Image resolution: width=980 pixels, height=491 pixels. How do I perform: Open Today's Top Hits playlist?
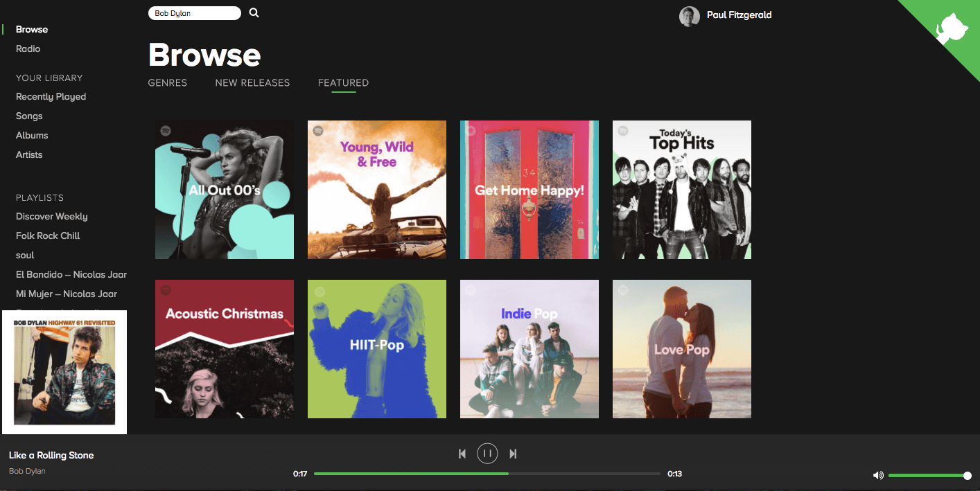tap(682, 190)
